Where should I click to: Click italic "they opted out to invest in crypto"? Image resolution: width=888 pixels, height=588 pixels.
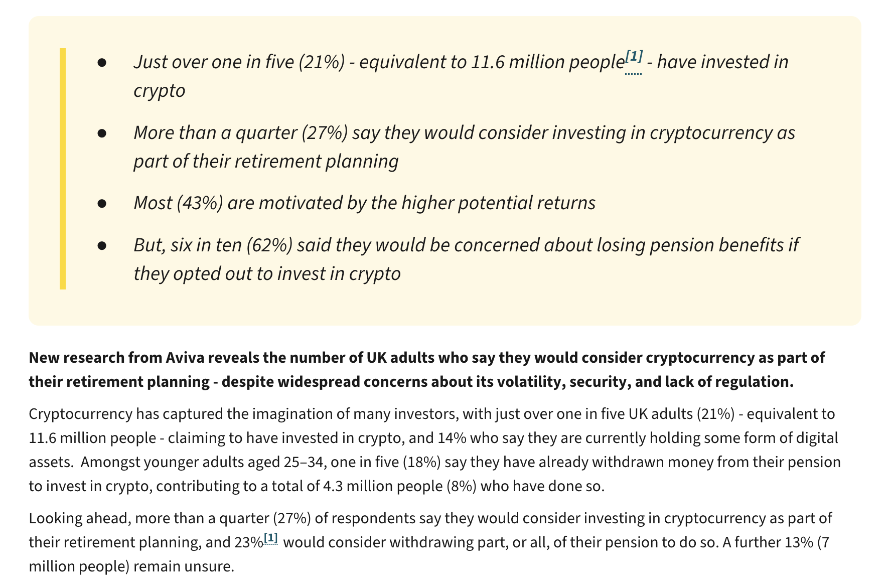tap(267, 274)
